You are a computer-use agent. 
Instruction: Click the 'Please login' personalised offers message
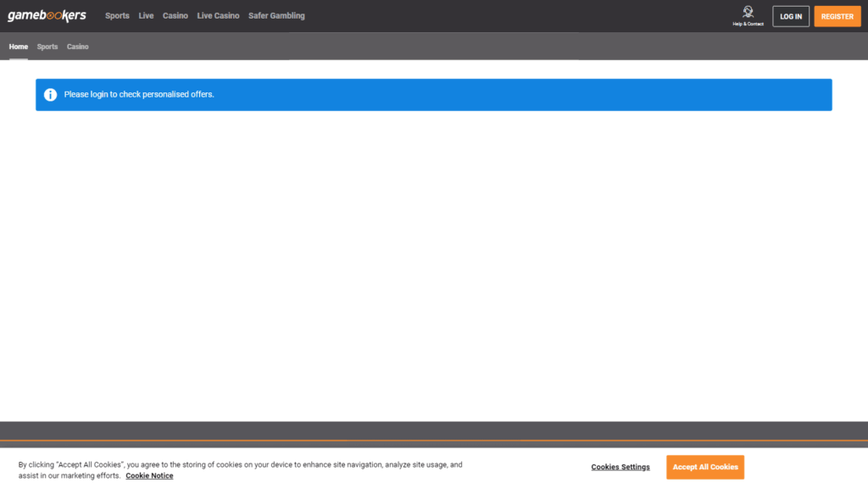click(x=139, y=95)
